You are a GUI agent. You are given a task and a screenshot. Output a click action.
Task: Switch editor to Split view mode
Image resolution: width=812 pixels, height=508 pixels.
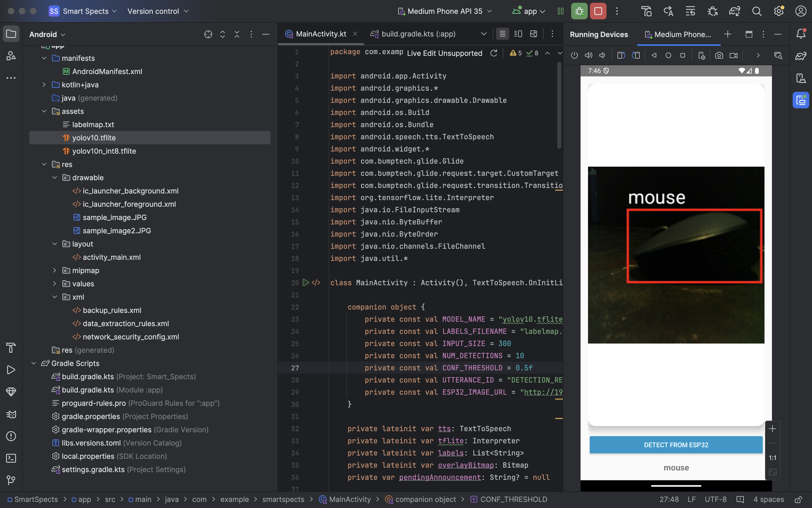click(x=518, y=34)
